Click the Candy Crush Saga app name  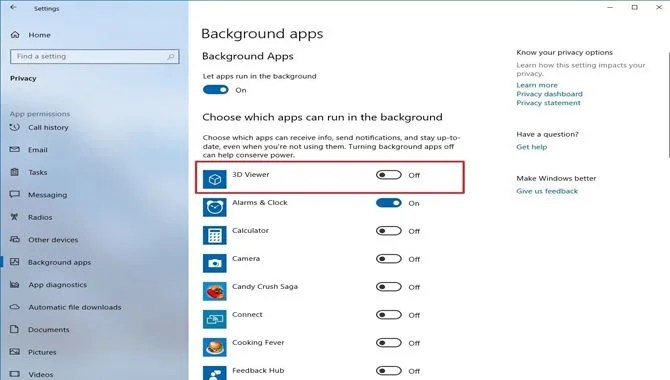click(265, 286)
